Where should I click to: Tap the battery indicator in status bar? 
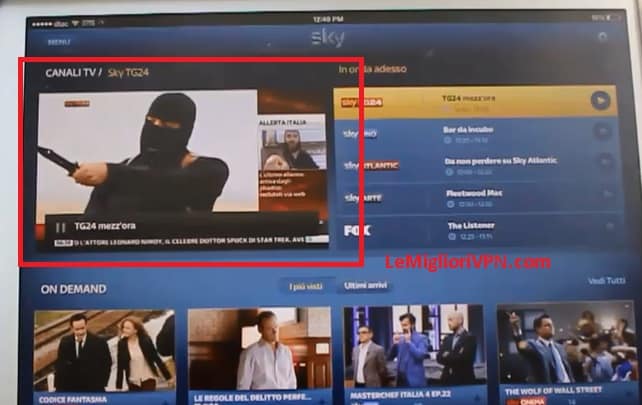tap(613, 18)
